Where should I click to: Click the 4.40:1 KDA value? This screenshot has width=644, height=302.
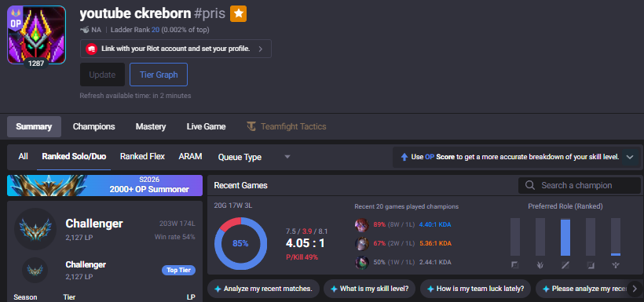(x=435, y=225)
